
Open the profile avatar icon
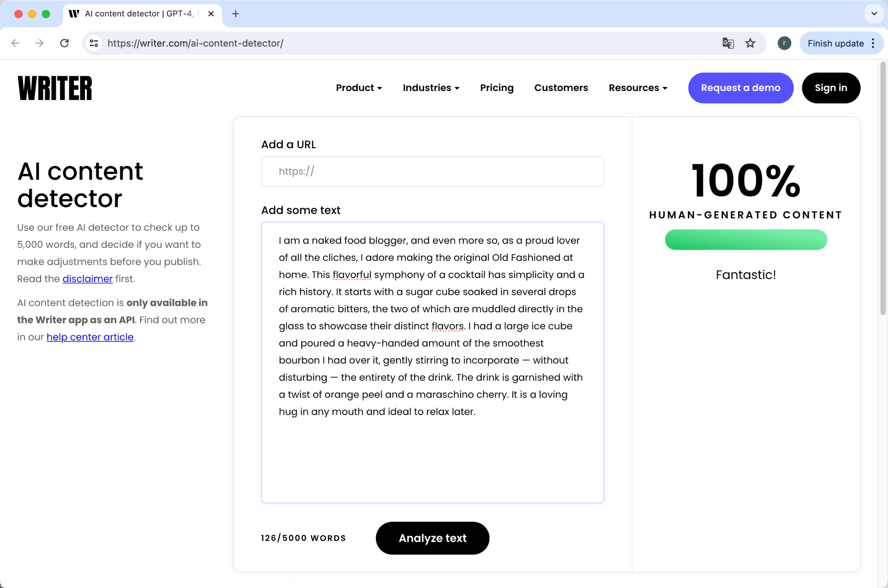[784, 43]
